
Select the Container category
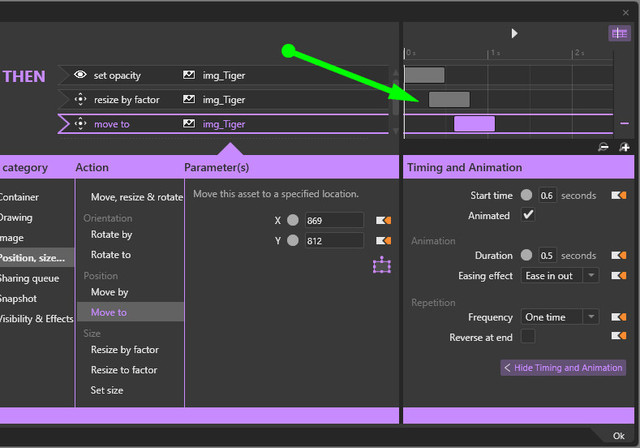[19, 197]
